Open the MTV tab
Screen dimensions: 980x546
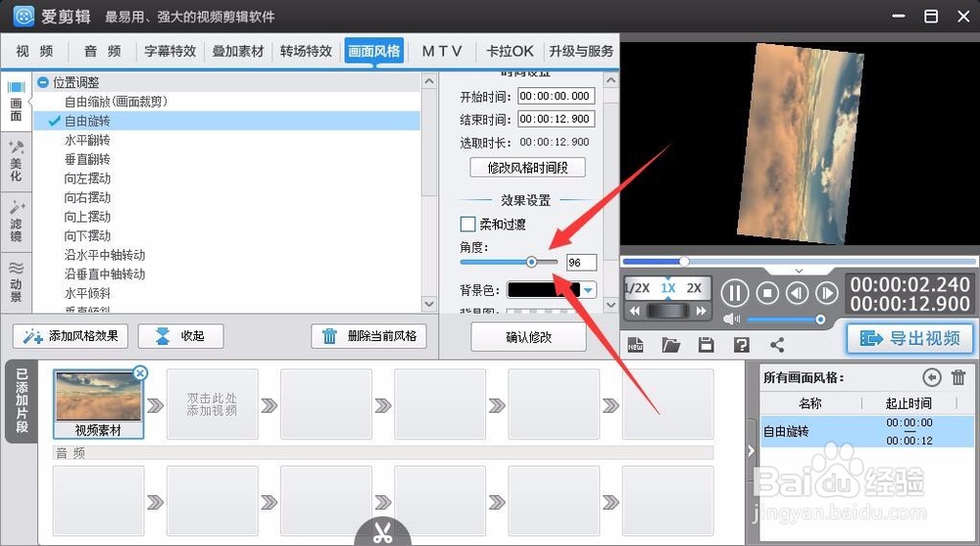click(442, 51)
